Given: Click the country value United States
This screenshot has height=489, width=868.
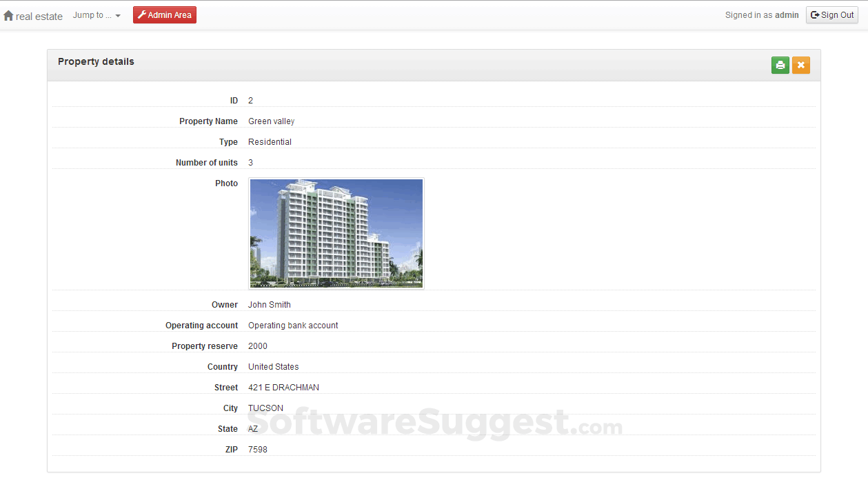Looking at the screenshot, I should tap(274, 367).
